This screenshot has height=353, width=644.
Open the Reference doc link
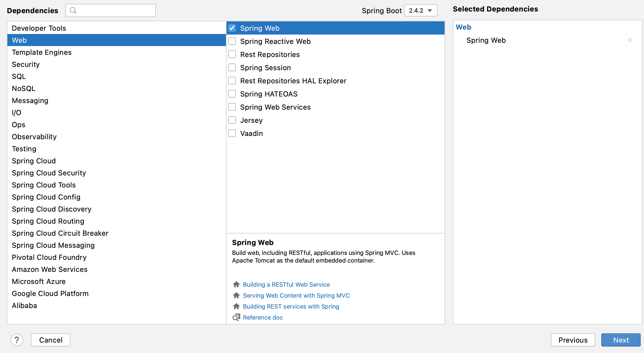tap(263, 317)
